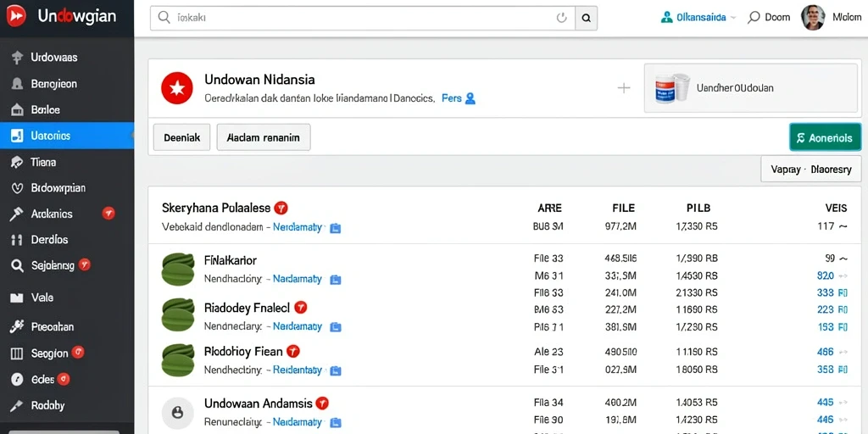868x434 pixels.
Task: Open Nerdamaty link under Finalkarior
Action: (x=298, y=279)
